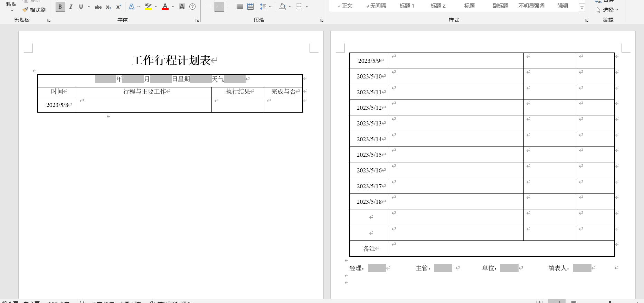Image resolution: width=644 pixels, height=303 pixels.
Task: Click the Format Painter 格式刷 button
Action: click(34, 10)
